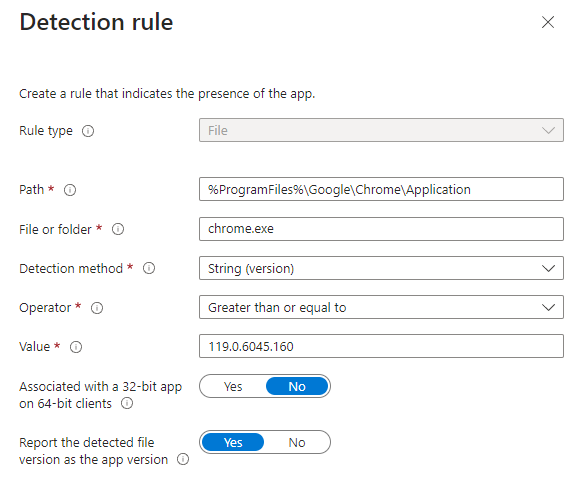Click the Rule type info icon
The height and width of the screenshot is (478, 579).
coord(88,131)
